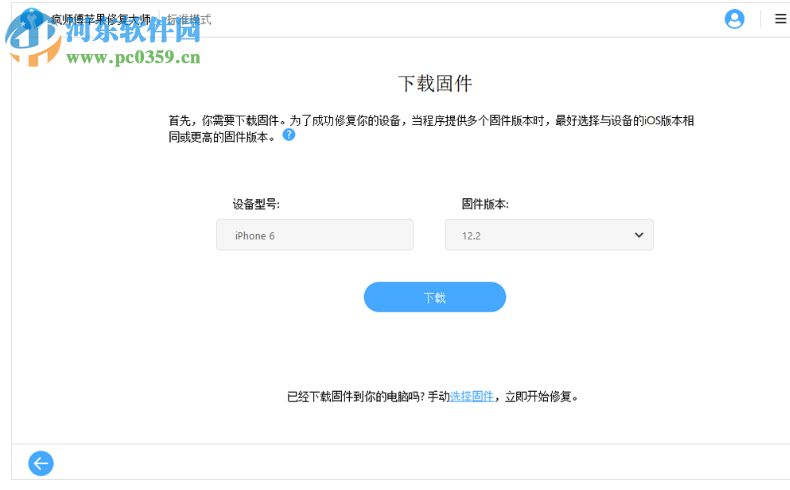Click the 下载固件 page heading
The height and width of the screenshot is (490, 790).
(x=435, y=84)
